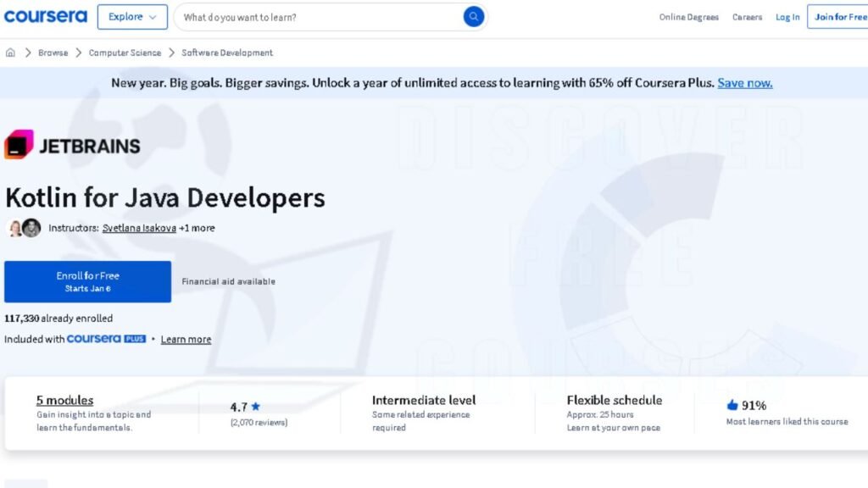Click the instructor avatar photos
This screenshot has width=868, height=488.
pos(24,228)
